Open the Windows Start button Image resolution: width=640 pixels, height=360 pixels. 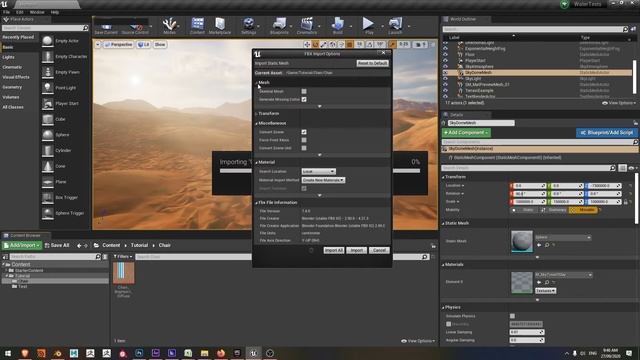8,353
